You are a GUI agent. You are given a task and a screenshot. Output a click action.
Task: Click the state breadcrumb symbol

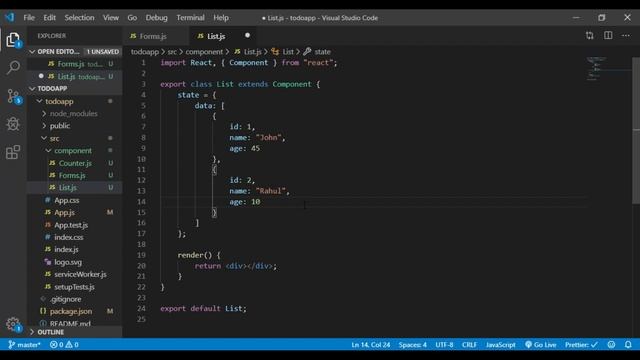(x=317, y=52)
